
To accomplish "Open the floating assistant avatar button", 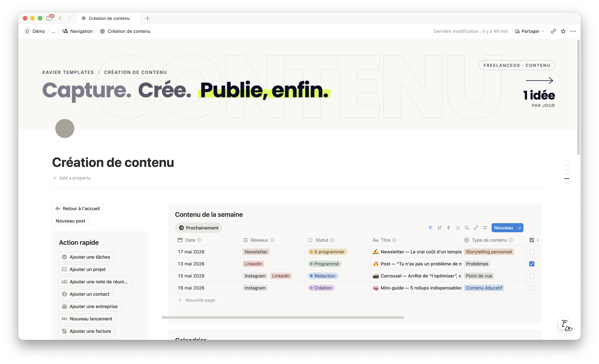I will 564,324.
